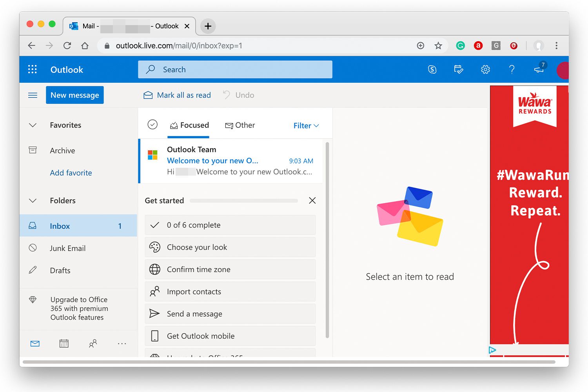Open the Grammarly extension icon

click(461, 46)
